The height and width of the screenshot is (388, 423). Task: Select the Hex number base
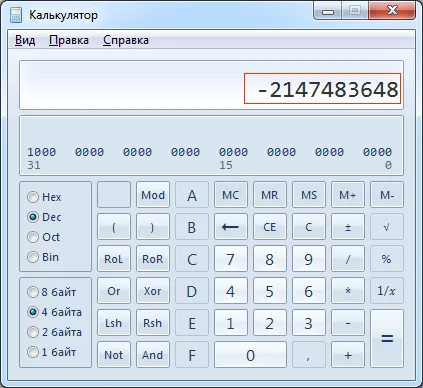(x=44, y=197)
